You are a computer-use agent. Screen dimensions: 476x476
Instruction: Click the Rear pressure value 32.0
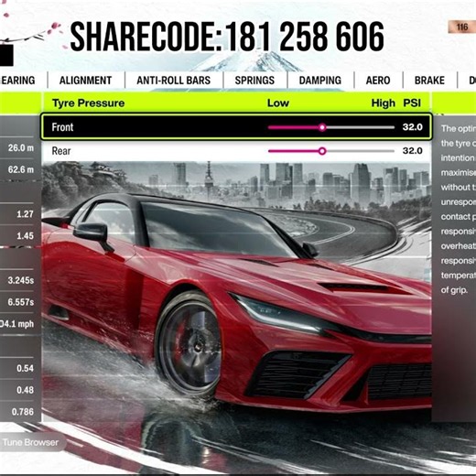coord(412,151)
